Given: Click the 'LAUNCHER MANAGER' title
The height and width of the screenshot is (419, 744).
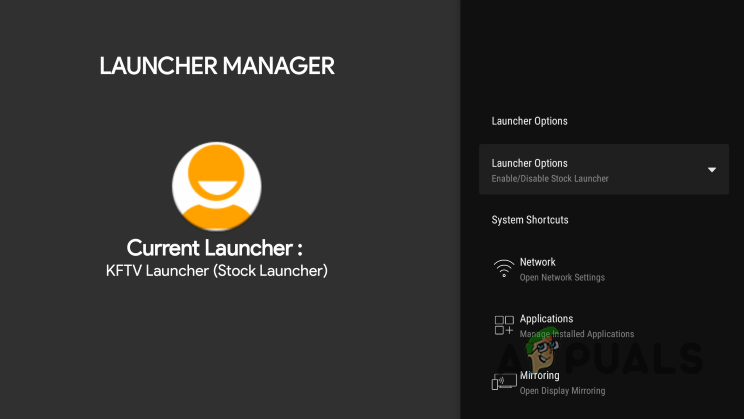Looking at the screenshot, I should pos(217,65).
